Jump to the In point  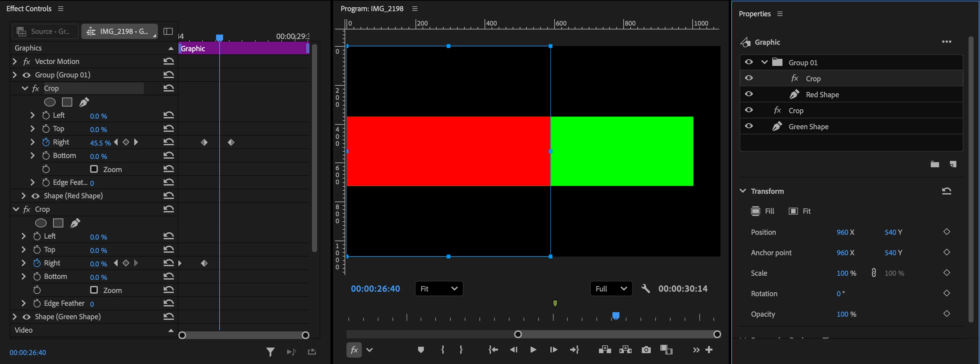(x=493, y=350)
